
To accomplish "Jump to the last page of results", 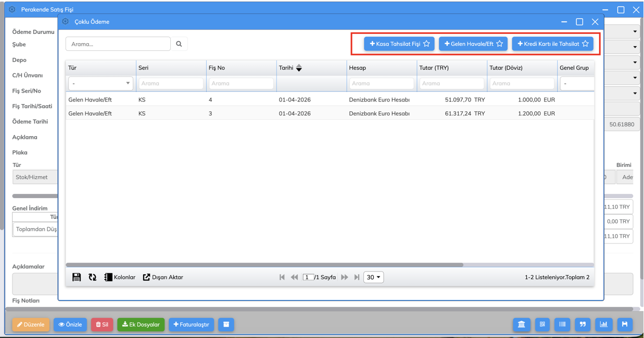I will click(x=357, y=277).
